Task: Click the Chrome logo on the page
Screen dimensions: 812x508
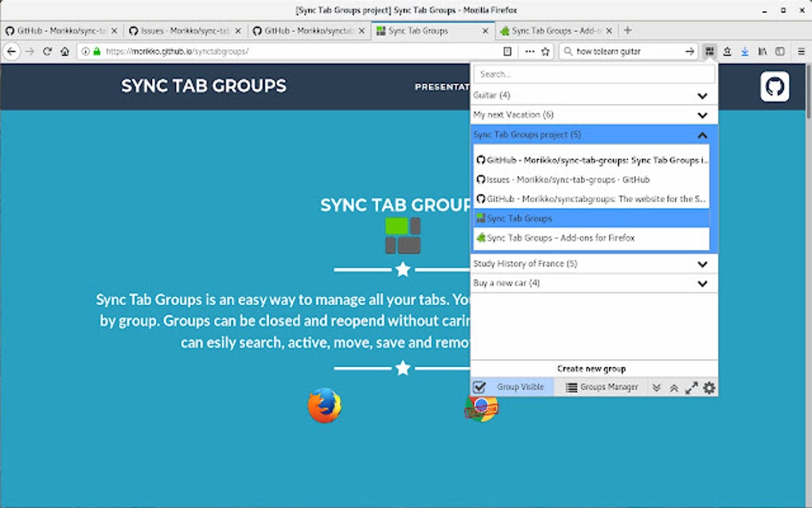Action: point(481,408)
